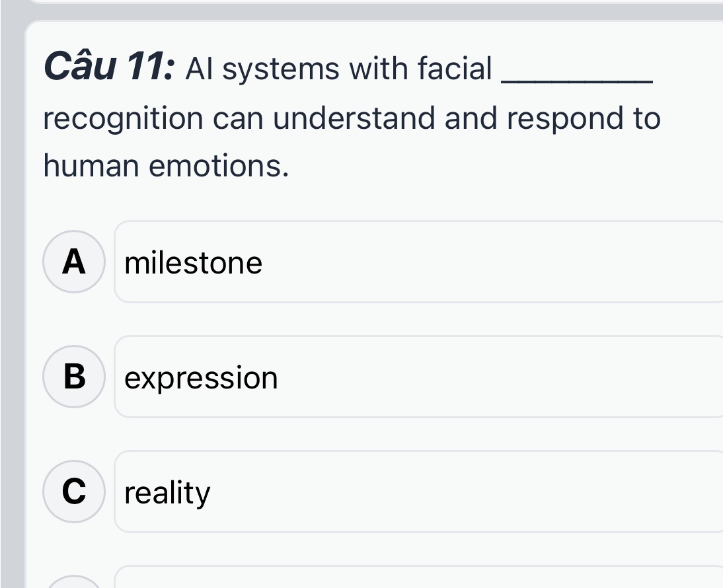The width and height of the screenshot is (723, 588).
Task: Click the word milestone in option A
Action: [x=193, y=262]
